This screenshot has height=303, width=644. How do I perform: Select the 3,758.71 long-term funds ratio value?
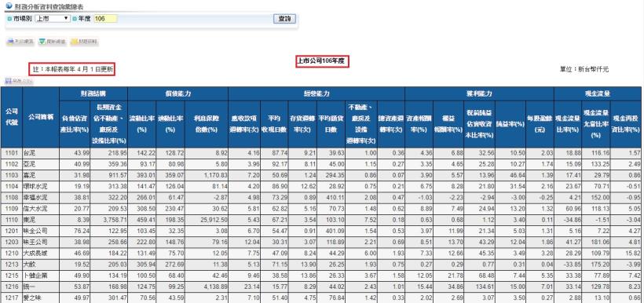[x=115, y=219]
